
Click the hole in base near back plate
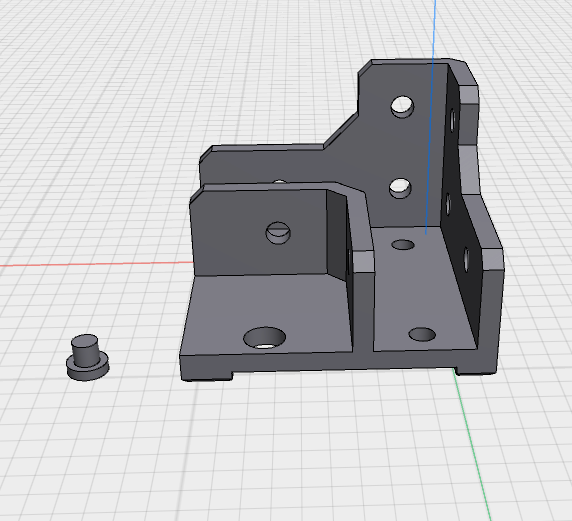[403, 244]
